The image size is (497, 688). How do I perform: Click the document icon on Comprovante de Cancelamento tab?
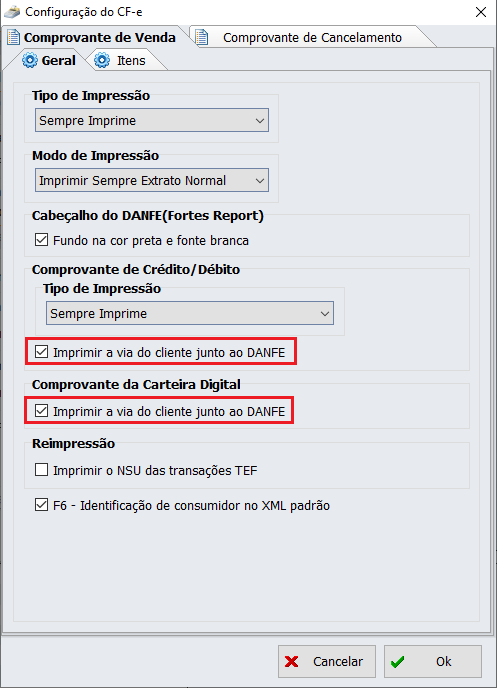(x=201, y=37)
